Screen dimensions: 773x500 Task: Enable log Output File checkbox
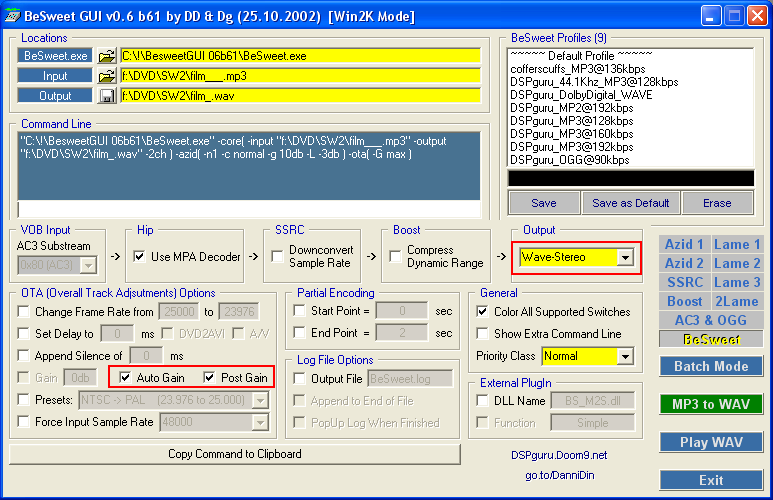coord(299,379)
